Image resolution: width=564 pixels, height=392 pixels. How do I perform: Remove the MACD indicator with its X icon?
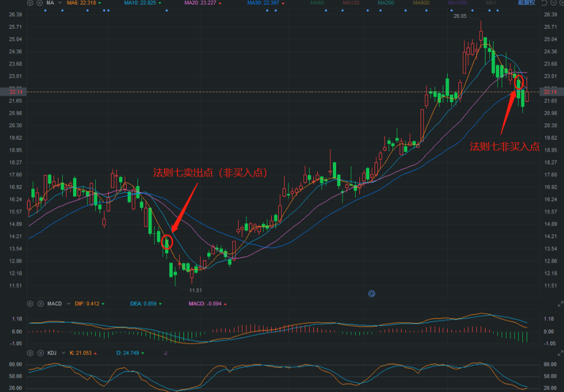pos(41,304)
